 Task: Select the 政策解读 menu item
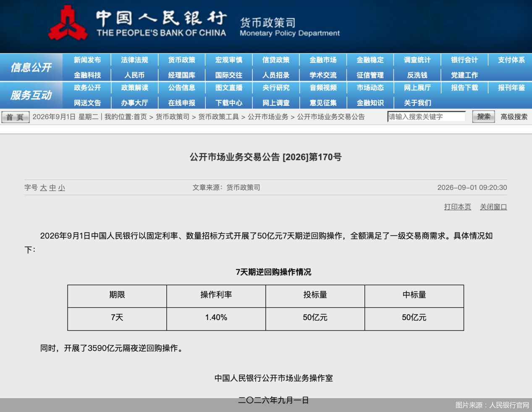pyautogui.click(x=134, y=88)
